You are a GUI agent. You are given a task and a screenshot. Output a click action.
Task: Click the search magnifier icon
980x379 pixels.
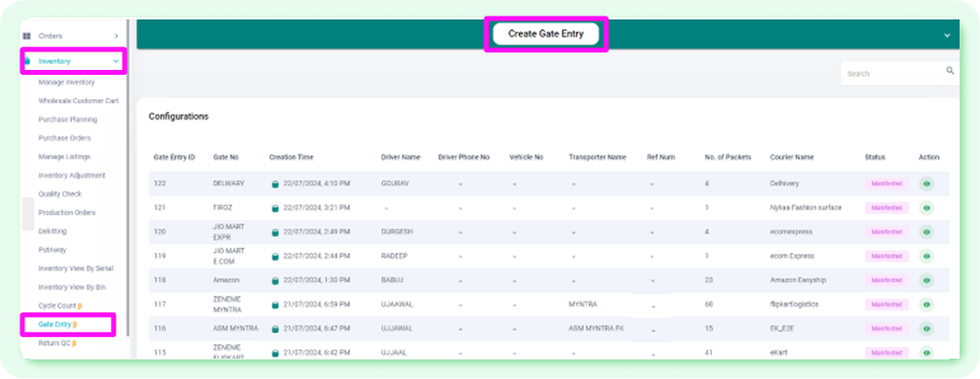click(951, 71)
